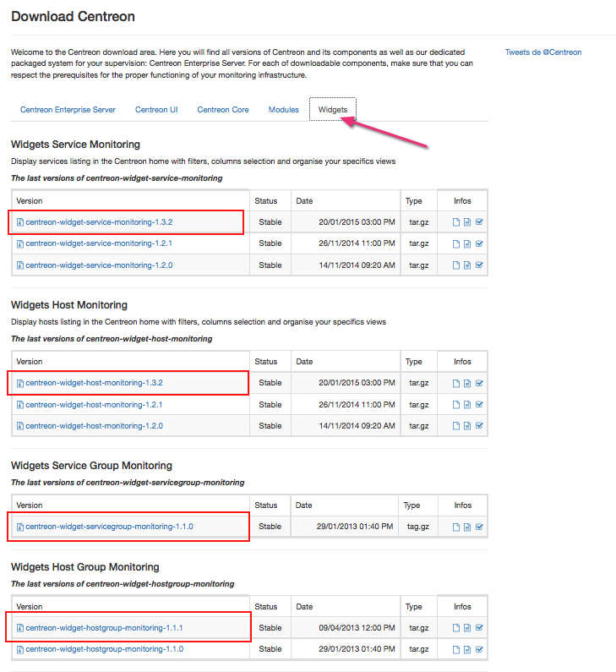Image resolution: width=616 pixels, height=672 pixels.
Task: Switch to the Centreon Enterprise Server tab
Action: [68, 110]
